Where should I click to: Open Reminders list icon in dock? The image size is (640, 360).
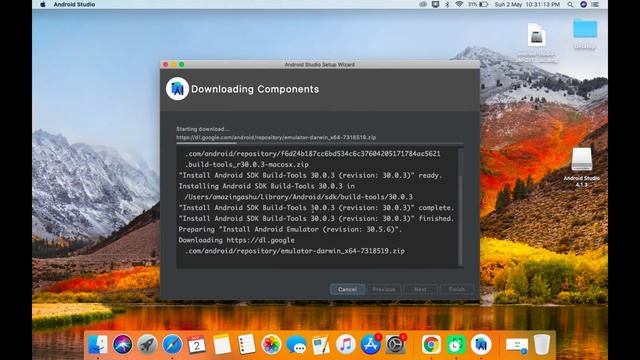(247, 345)
